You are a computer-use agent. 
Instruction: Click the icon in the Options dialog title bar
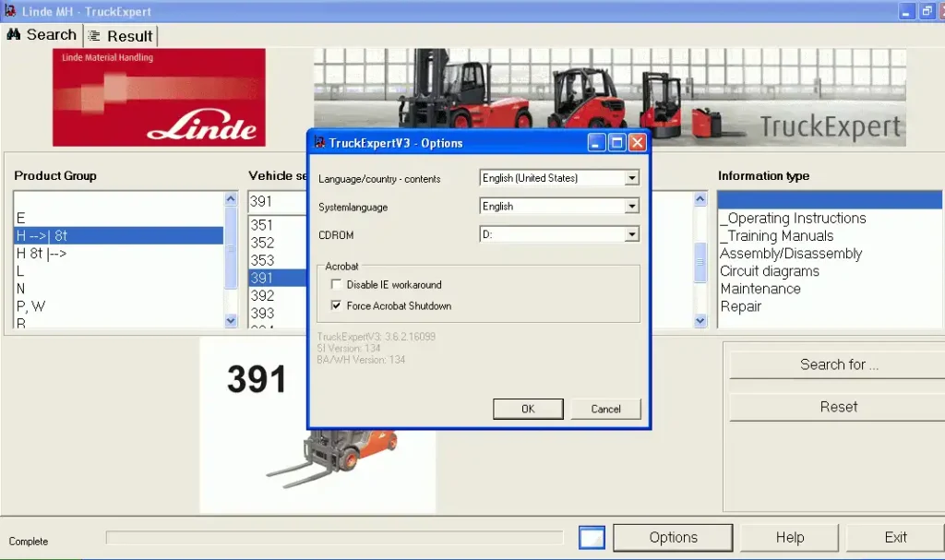[x=317, y=142]
